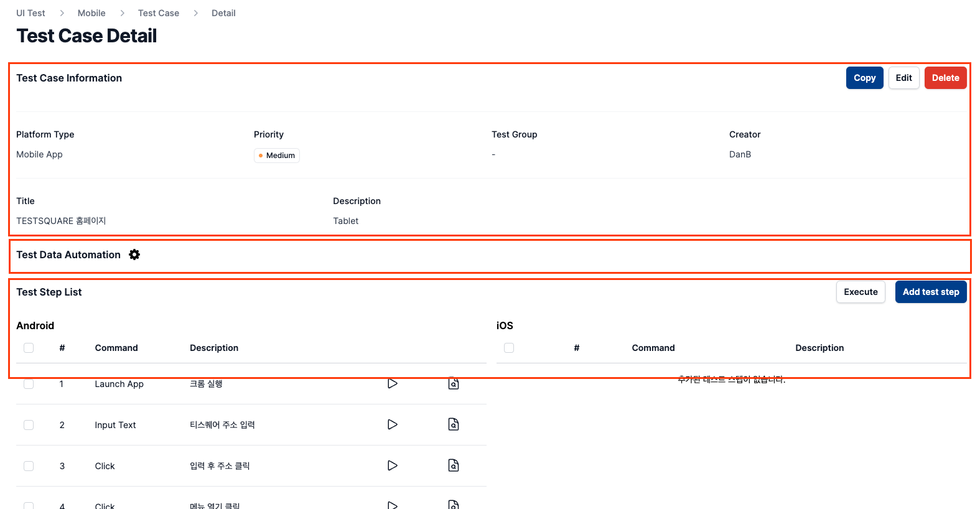Check the iOS select-all header checkbox

coord(509,348)
